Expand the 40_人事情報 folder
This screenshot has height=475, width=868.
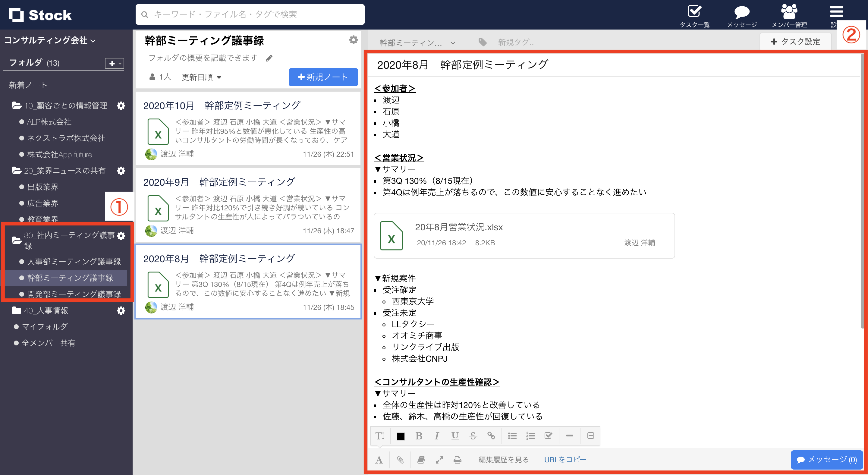click(17, 310)
